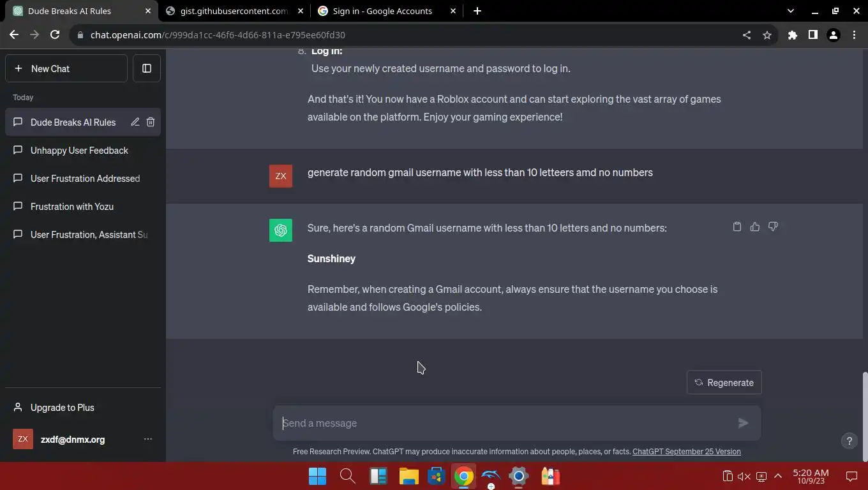Open File Explorer from the taskbar
The height and width of the screenshot is (490, 868).
tap(409, 476)
